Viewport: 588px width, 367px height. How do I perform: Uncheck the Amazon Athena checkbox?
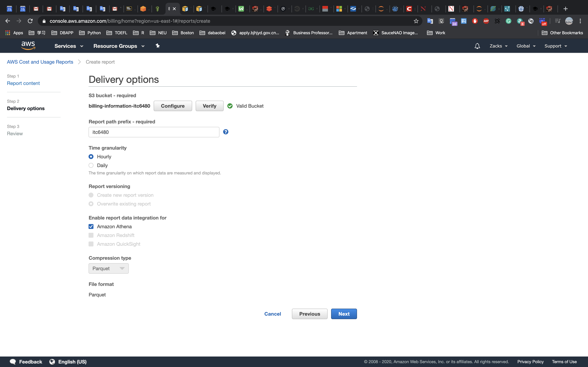91,226
